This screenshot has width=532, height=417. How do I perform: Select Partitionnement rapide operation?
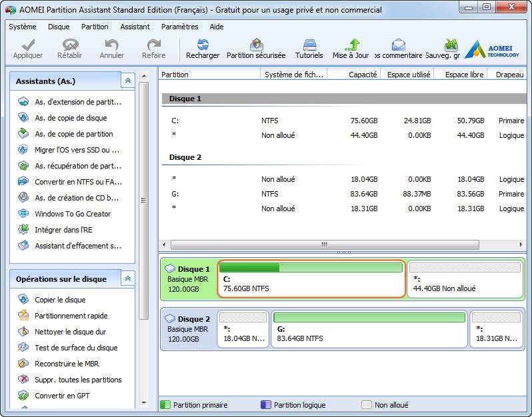tap(63, 316)
